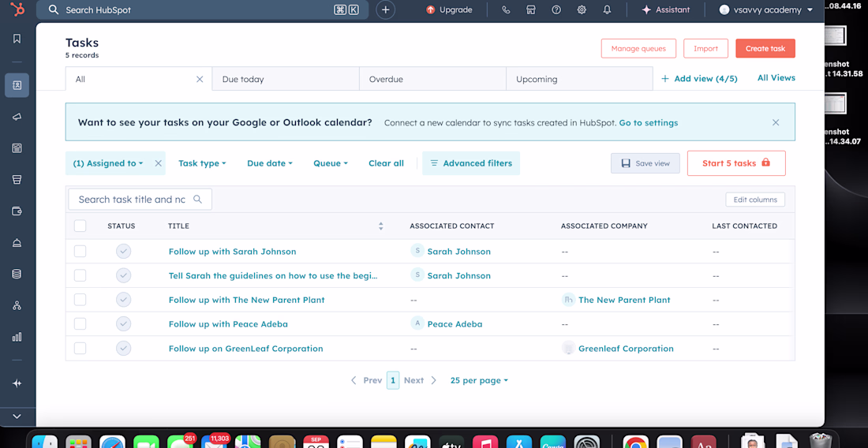Check the box for Follow up with Sarah Johnson
The image size is (868, 448).
coord(80,252)
